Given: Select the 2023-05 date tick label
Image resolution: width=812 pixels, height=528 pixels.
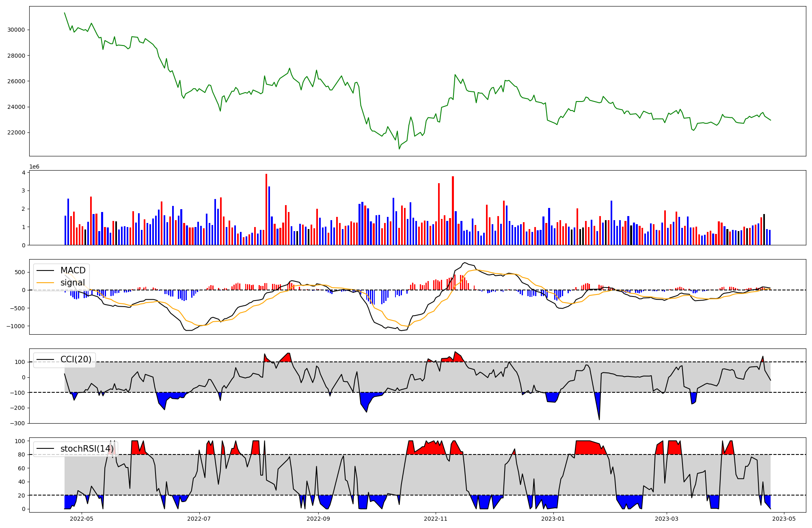Looking at the screenshot, I should 784,519.
